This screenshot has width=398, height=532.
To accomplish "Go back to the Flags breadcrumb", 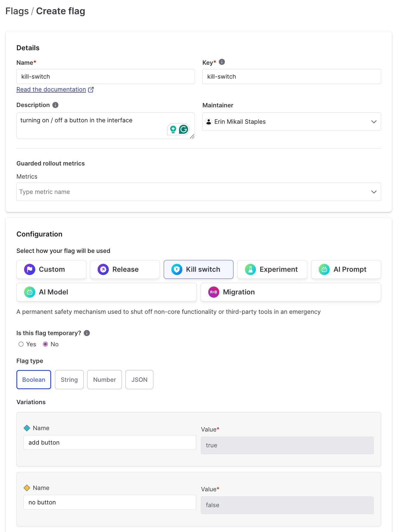I will (x=17, y=11).
